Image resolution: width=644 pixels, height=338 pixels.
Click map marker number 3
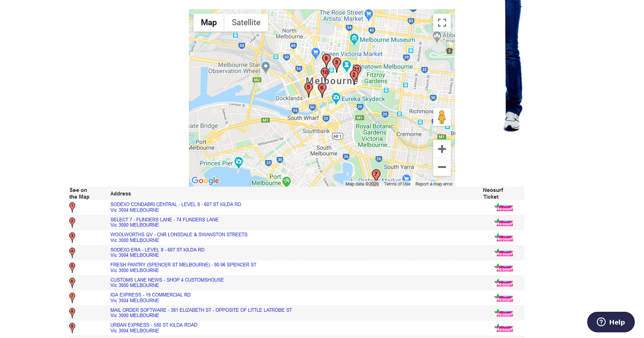(337, 64)
